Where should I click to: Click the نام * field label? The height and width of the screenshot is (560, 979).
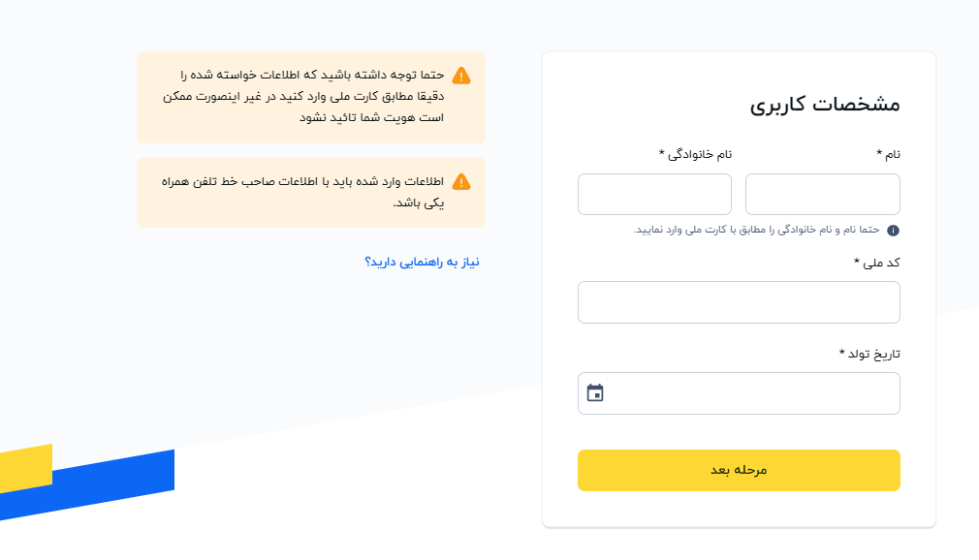click(889, 154)
